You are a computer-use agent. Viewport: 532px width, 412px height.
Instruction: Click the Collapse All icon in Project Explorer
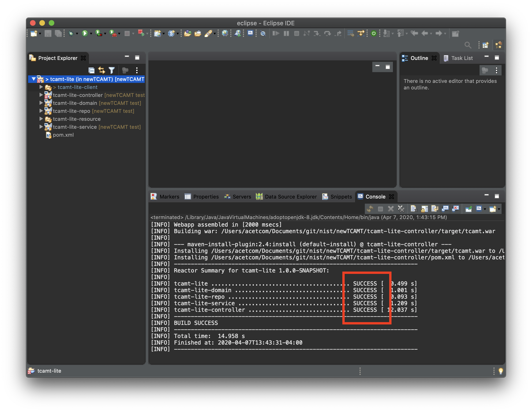coord(91,70)
